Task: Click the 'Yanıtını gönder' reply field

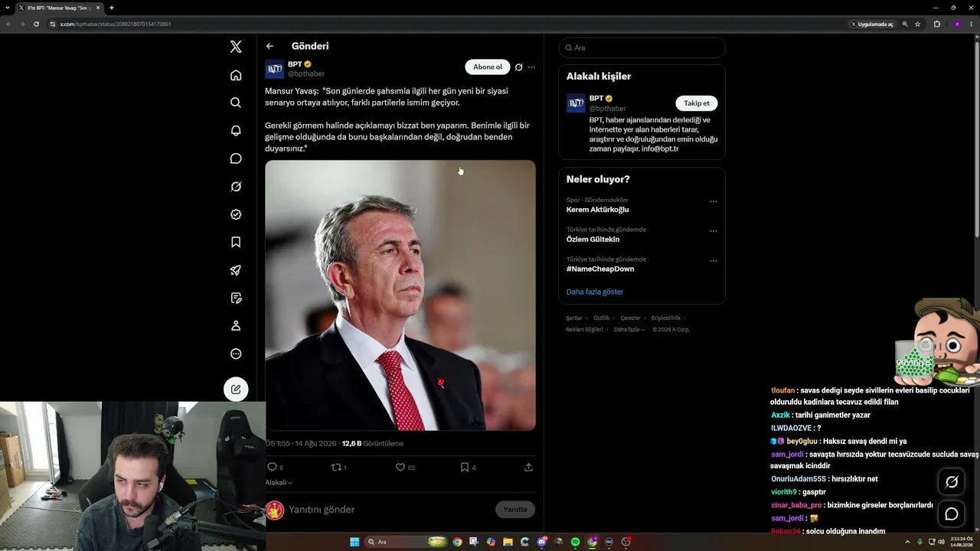Action: point(389,510)
